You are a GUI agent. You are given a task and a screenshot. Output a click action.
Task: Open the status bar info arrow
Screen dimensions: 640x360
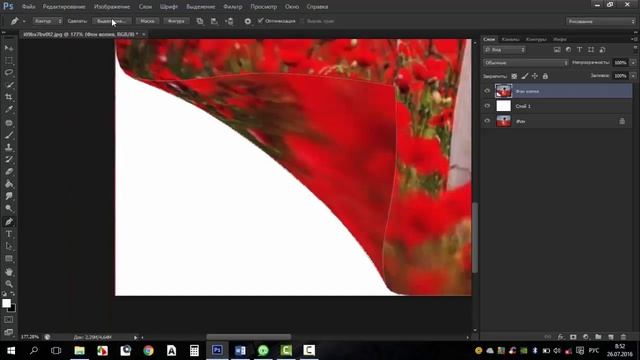click(136, 338)
